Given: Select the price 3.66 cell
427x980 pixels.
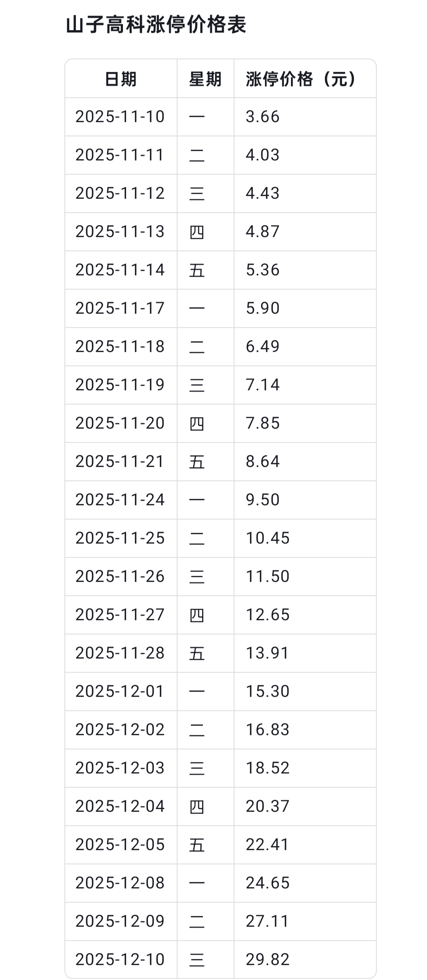Looking at the screenshot, I should pos(263,117).
